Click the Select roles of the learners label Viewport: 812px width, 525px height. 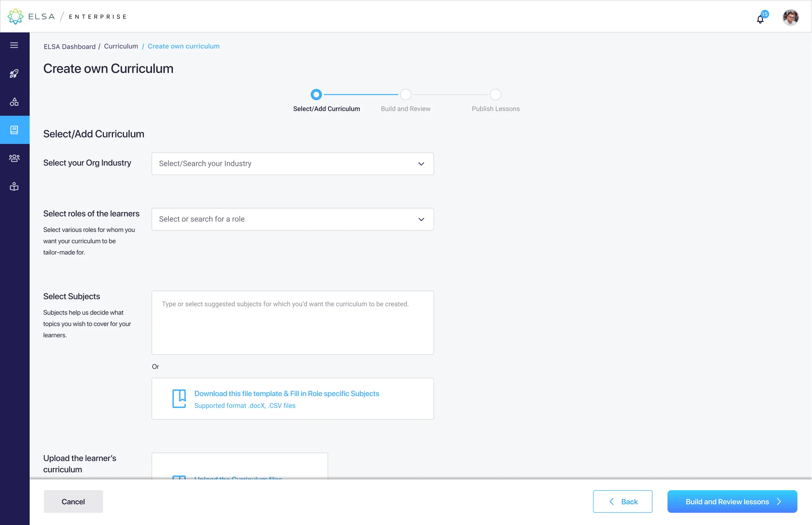point(91,214)
